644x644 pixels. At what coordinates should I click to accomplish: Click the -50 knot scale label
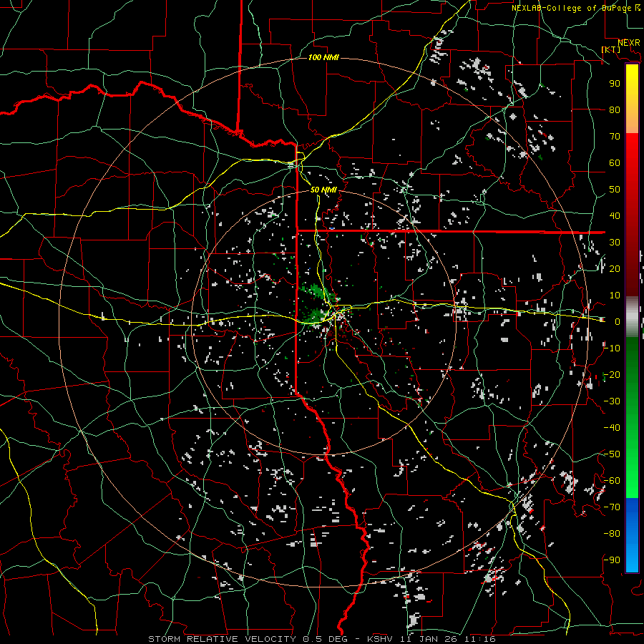click(x=612, y=454)
